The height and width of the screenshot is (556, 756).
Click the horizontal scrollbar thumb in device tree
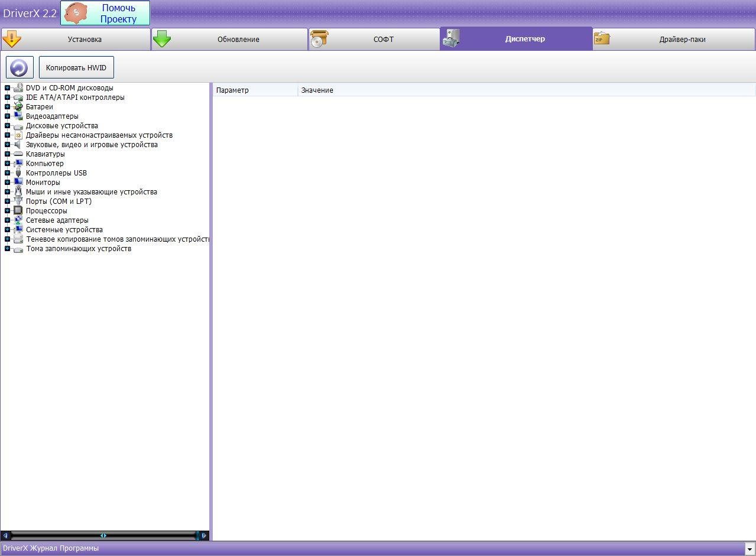click(103, 535)
